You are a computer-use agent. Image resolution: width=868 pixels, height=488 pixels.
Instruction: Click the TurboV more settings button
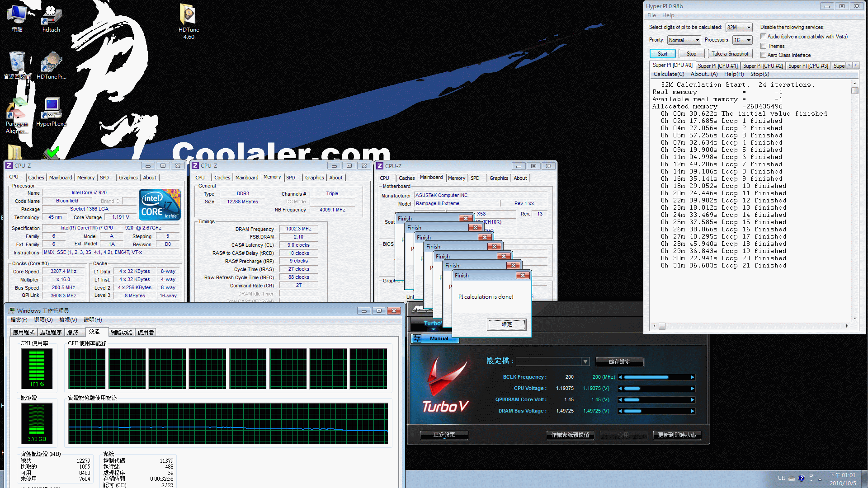(444, 435)
